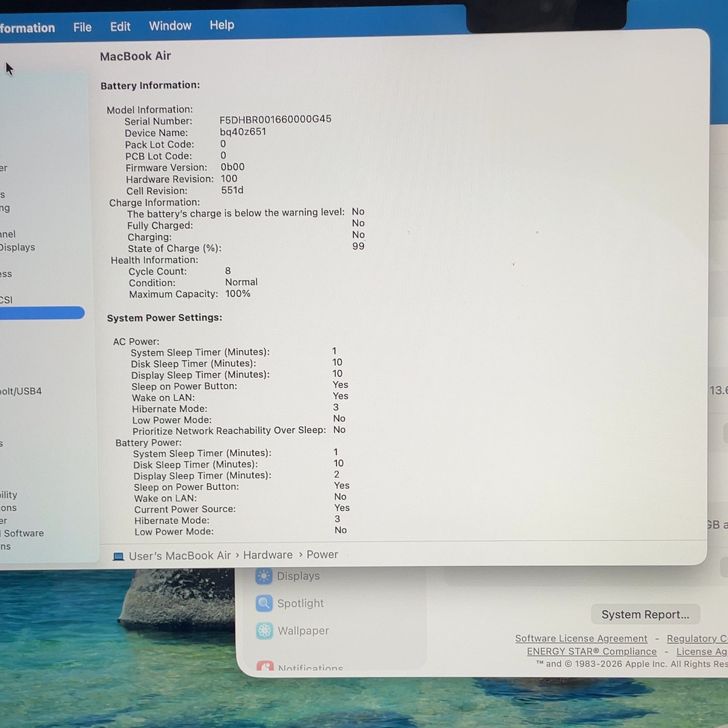This screenshot has height=728, width=728.
Task: Open the Software License Agreement link
Action: coord(581,638)
